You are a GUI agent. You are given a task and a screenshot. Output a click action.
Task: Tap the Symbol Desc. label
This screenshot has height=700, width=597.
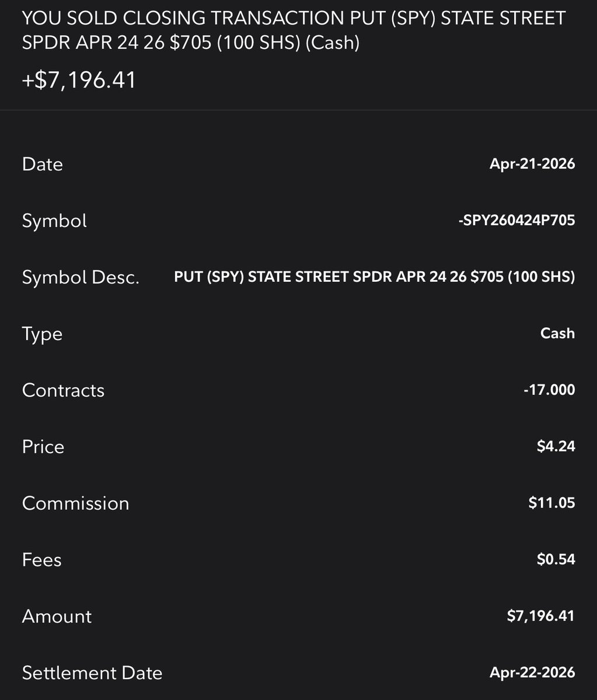click(x=81, y=277)
